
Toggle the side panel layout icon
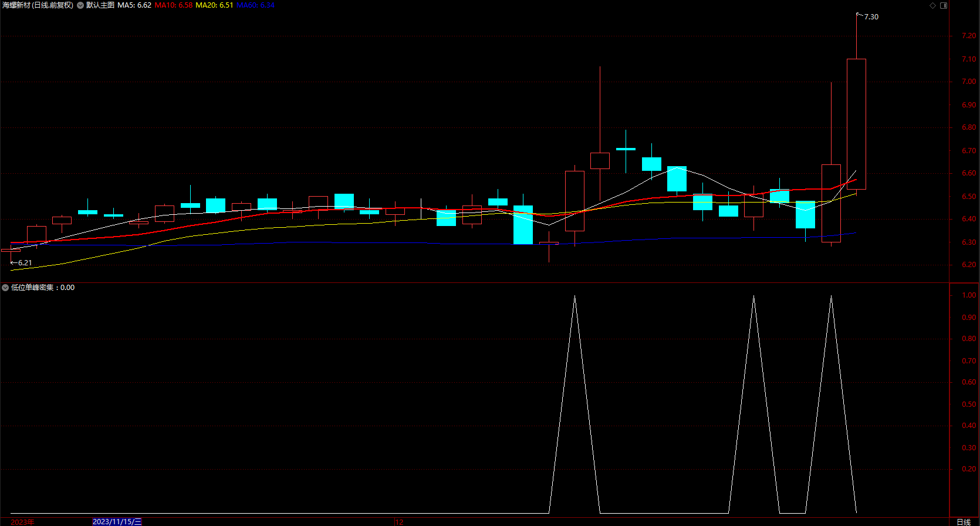pyautogui.click(x=944, y=5)
